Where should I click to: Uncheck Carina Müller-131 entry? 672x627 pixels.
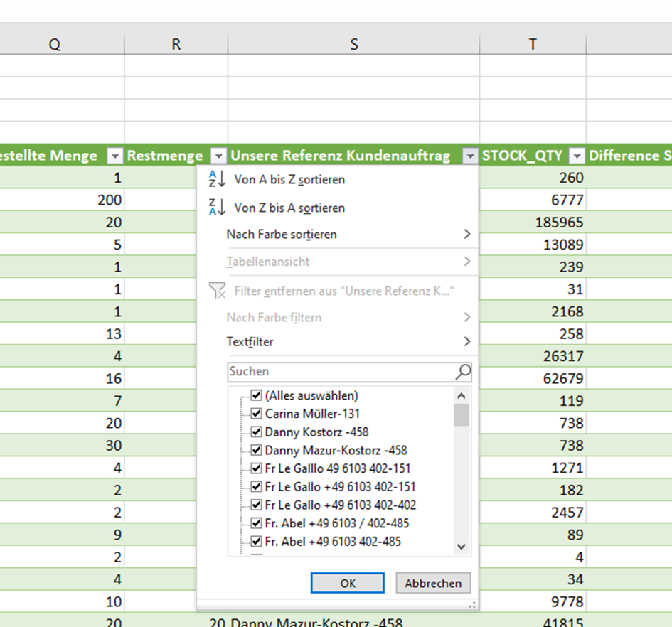(257, 413)
